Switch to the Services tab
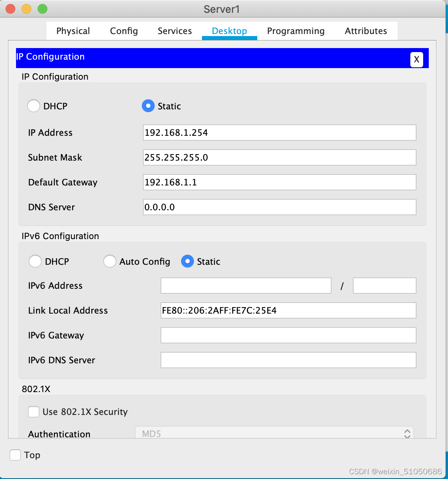Image resolution: width=448 pixels, height=479 pixels. coord(174,30)
